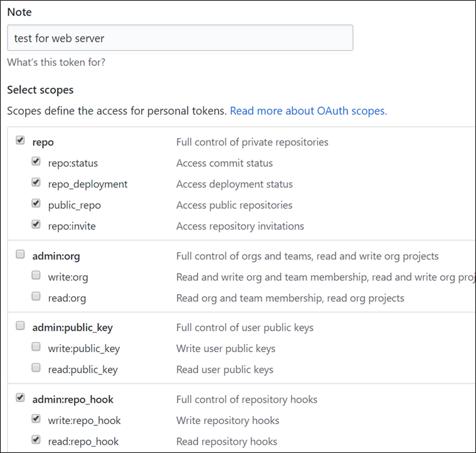Viewport: 476px width, 453px height.
Task: Enable read:org scope
Action: coord(36,297)
